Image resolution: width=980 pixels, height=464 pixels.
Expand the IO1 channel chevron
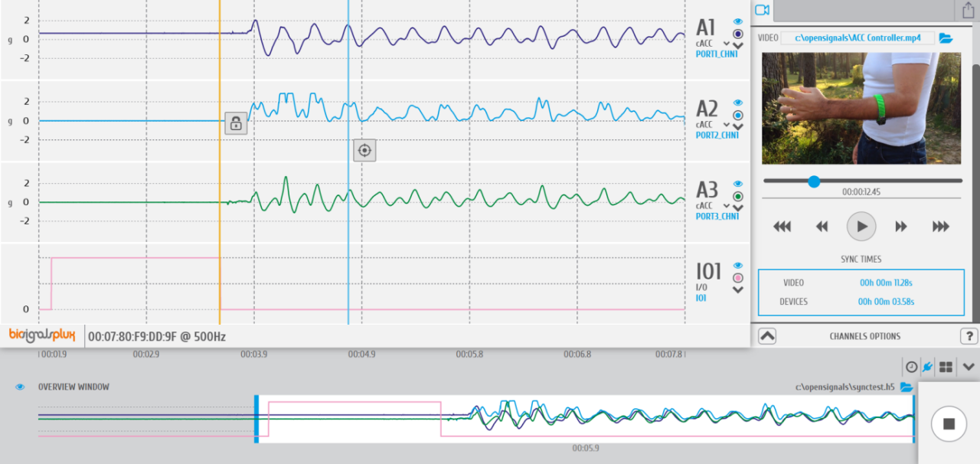(738, 289)
